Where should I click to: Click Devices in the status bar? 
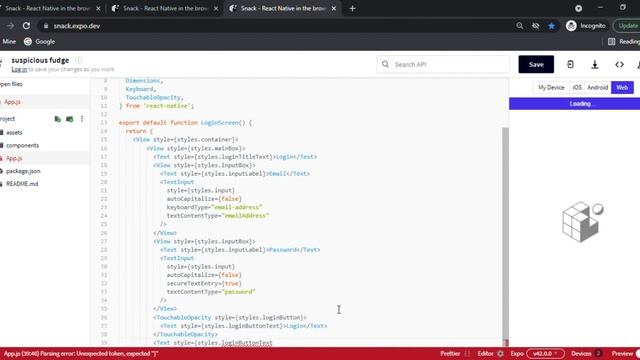(586, 353)
